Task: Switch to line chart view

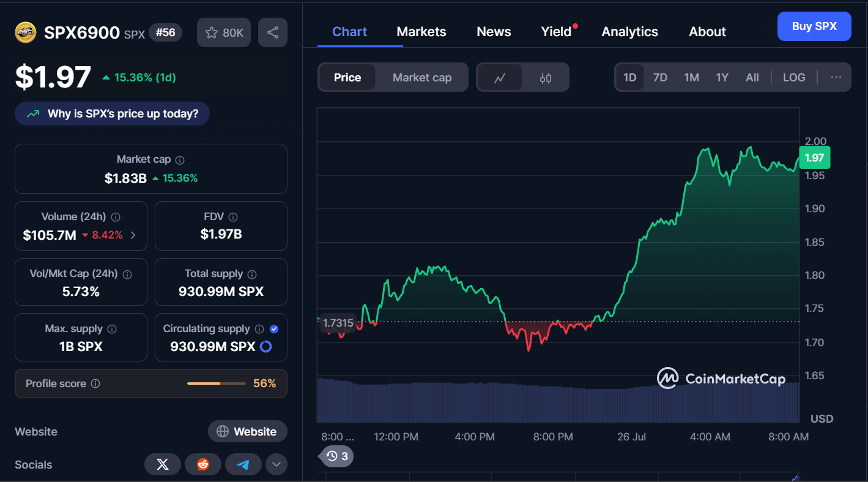Action: coord(500,78)
